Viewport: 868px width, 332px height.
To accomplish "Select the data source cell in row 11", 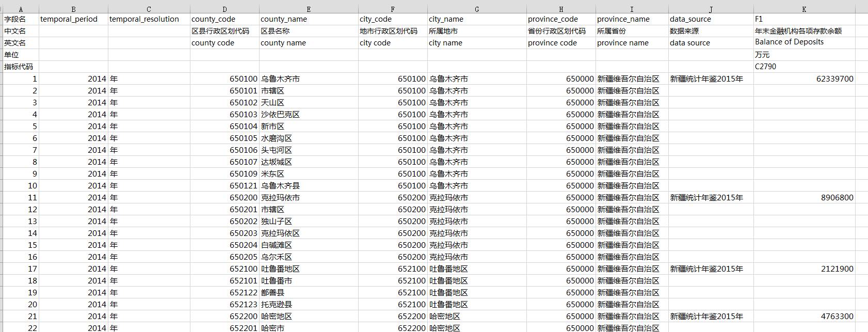I will click(x=711, y=198).
